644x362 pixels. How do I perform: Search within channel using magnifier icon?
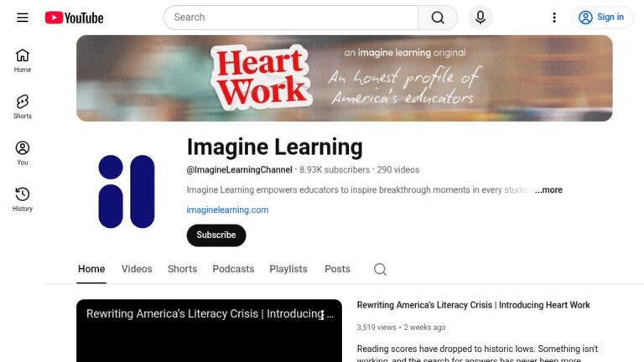[380, 269]
